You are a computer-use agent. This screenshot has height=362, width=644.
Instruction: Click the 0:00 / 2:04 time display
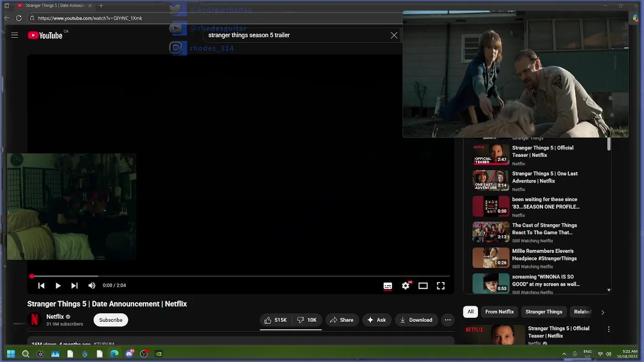114,286
